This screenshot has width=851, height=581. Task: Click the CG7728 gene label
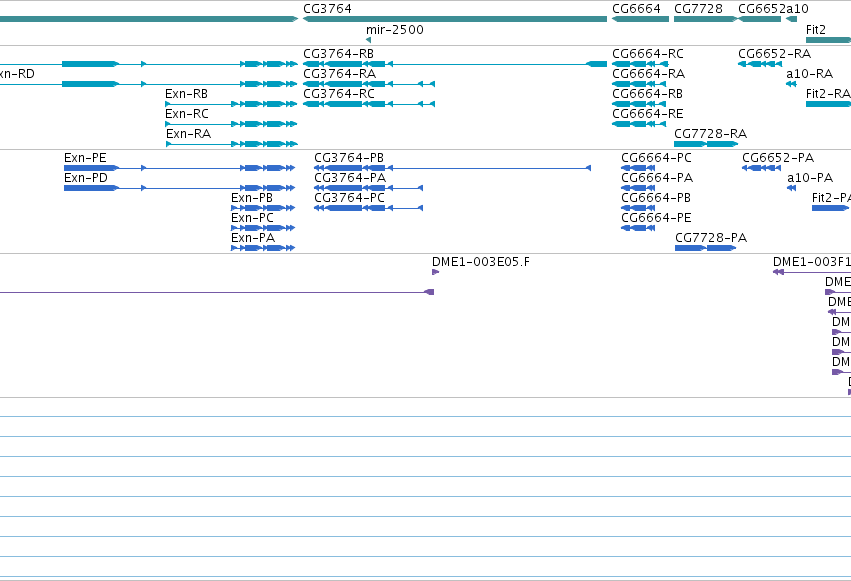[x=698, y=9]
